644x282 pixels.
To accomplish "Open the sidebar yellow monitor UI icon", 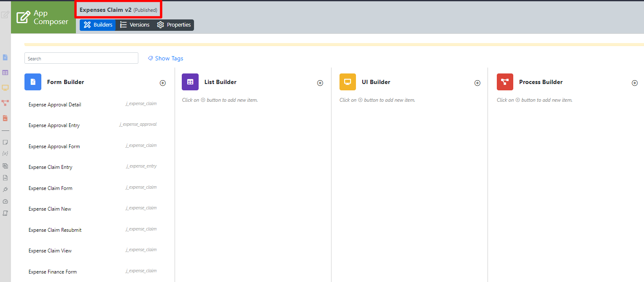I will pyautogui.click(x=5, y=88).
